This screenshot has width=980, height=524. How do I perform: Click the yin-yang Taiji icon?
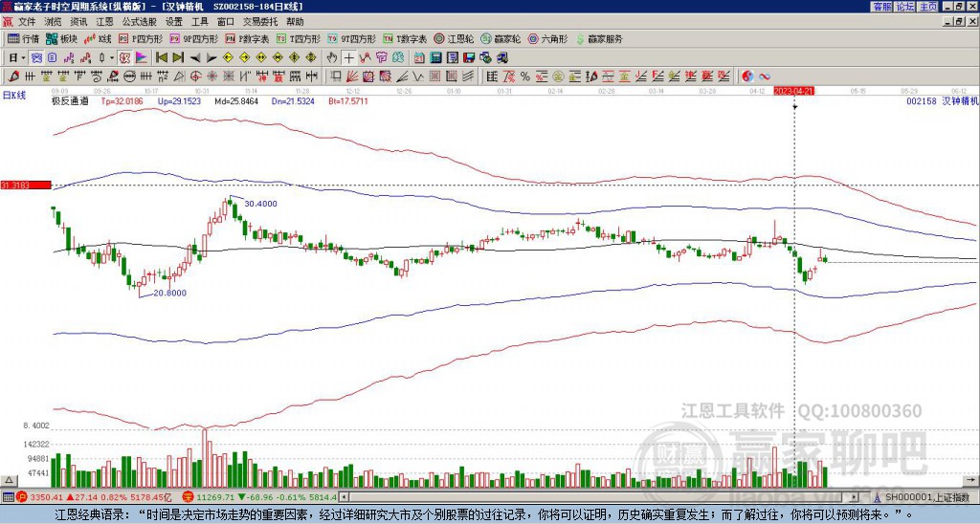coord(747,76)
